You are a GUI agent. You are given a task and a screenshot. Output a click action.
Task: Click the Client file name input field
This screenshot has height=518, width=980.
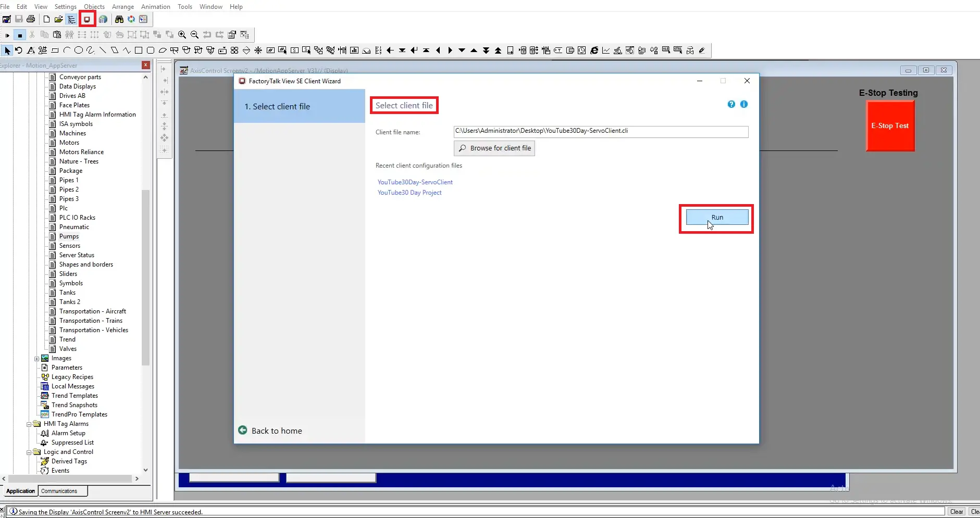coord(600,131)
